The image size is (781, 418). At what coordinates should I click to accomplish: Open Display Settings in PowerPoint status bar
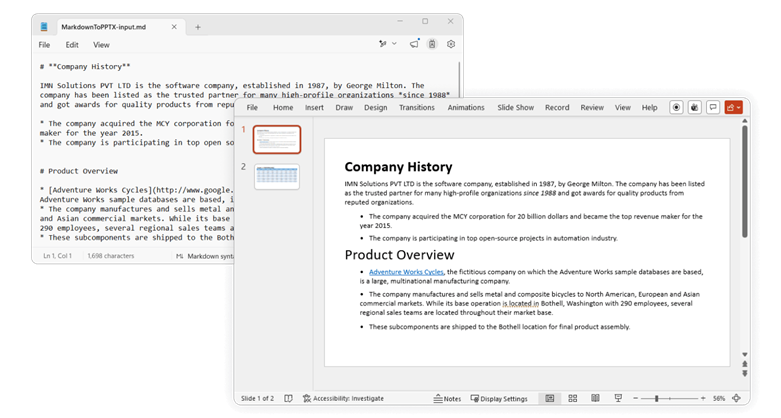pyautogui.click(x=499, y=399)
